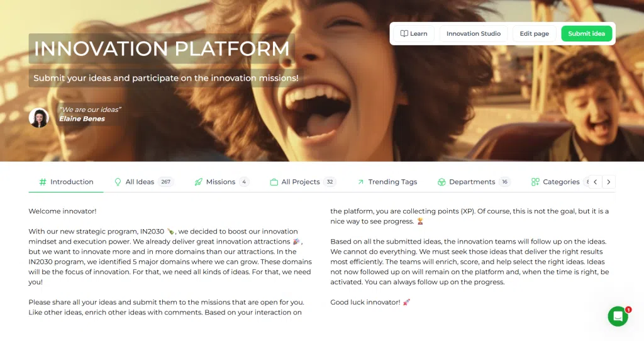
Task: Click the "Welcome innovator!" text
Action: click(x=62, y=211)
